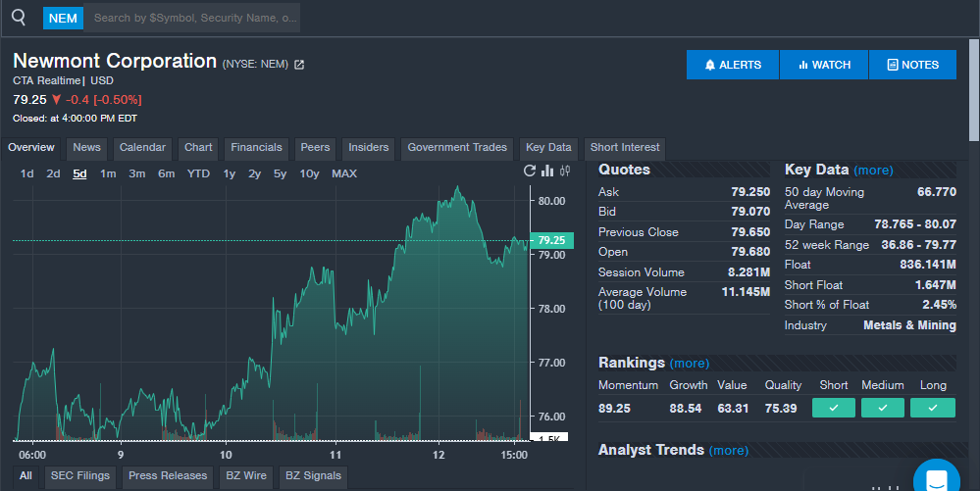Select the 1m chart range

(108, 173)
